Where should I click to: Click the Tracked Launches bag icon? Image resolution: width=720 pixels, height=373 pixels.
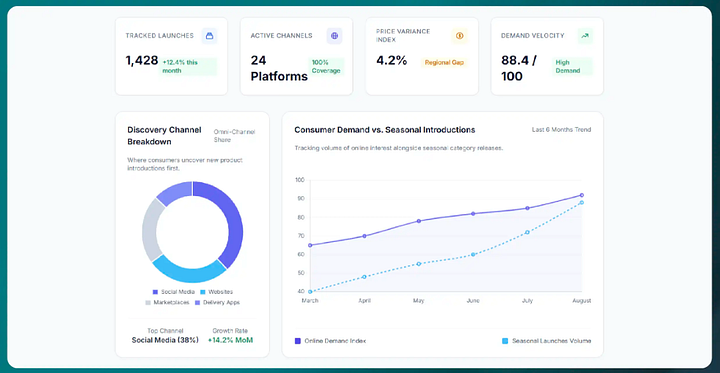[209, 36]
